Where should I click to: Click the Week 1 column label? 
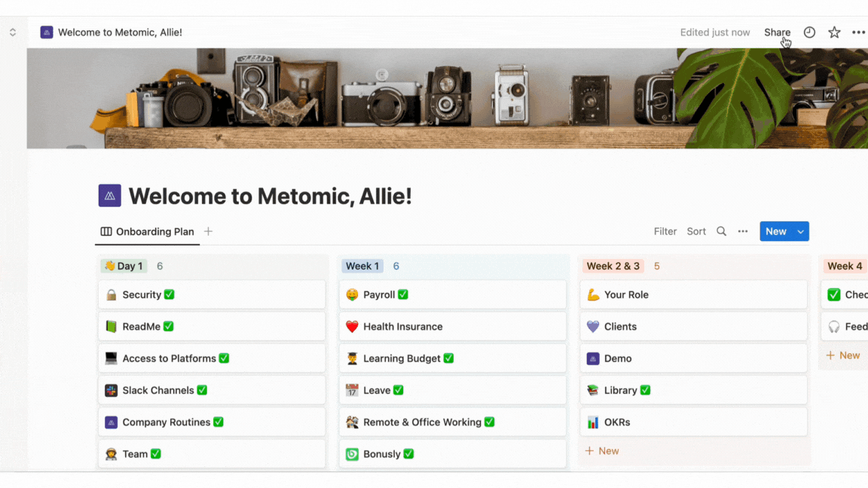click(x=362, y=266)
